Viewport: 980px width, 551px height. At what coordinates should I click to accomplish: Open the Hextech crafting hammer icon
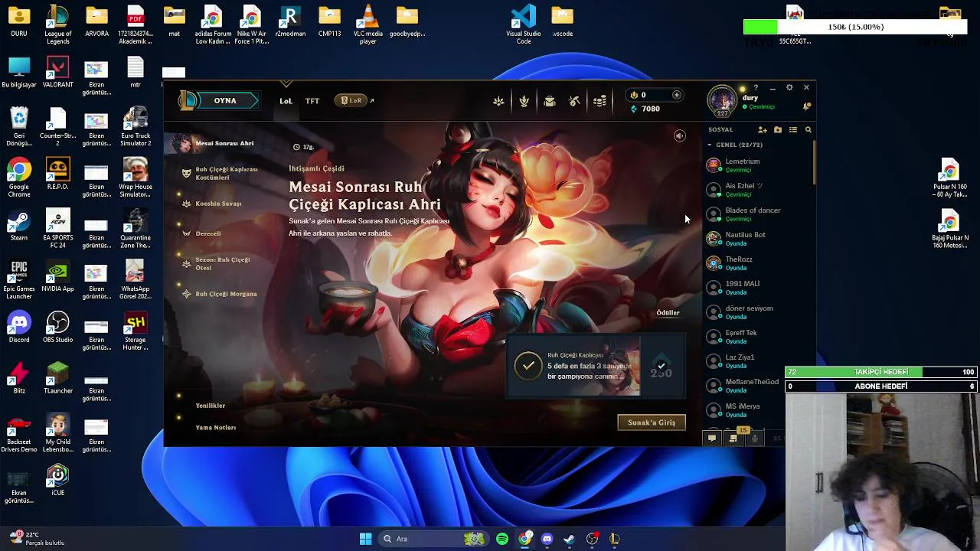(x=574, y=101)
